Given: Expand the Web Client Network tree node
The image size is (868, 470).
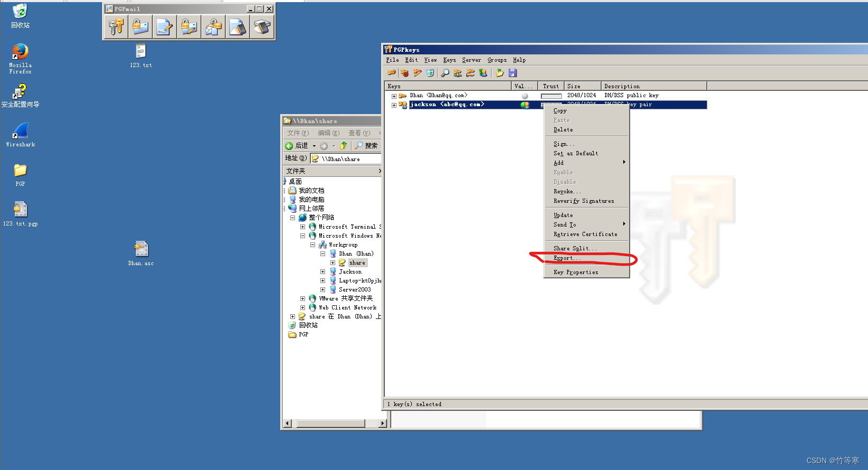Looking at the screenshot, I should (x=302, y=307).
